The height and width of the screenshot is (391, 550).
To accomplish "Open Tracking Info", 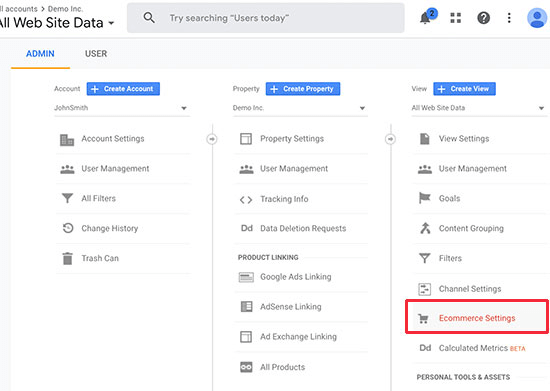I will click(x=284, y=199).
